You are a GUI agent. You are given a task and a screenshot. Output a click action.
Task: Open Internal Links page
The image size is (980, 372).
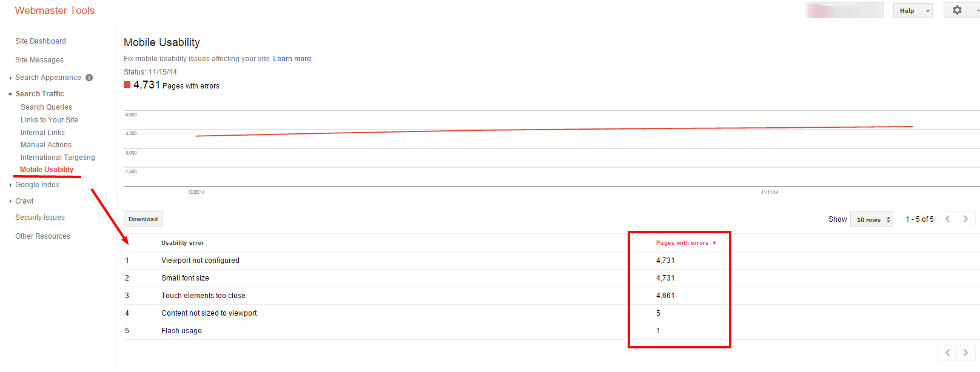42,133
